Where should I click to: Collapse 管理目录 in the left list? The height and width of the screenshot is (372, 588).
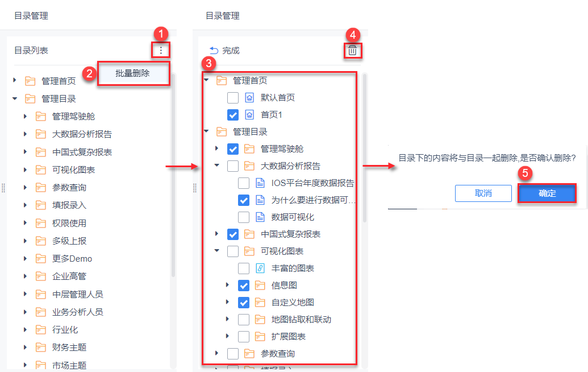pos(15,98)
